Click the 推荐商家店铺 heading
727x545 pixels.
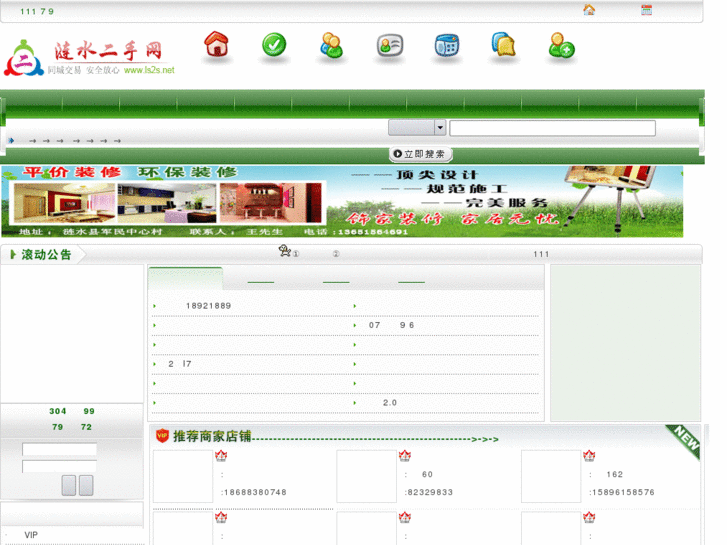pos(212,436)
